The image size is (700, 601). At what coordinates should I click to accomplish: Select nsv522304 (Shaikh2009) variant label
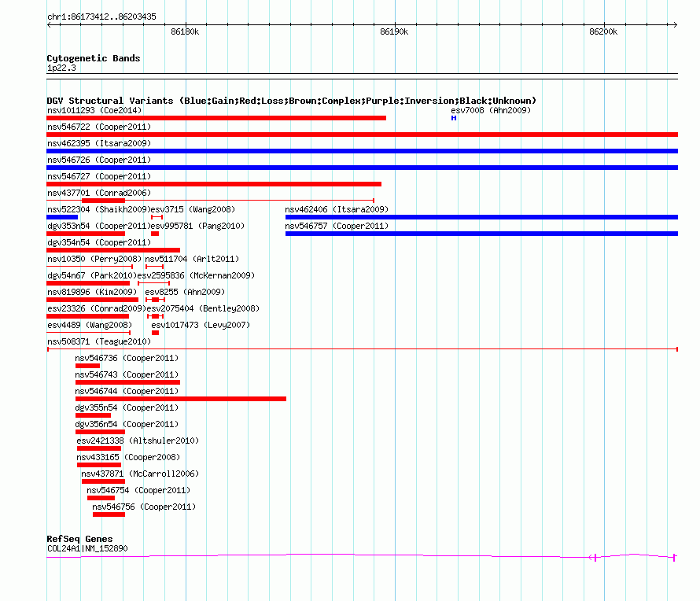[x=98, y=209]
